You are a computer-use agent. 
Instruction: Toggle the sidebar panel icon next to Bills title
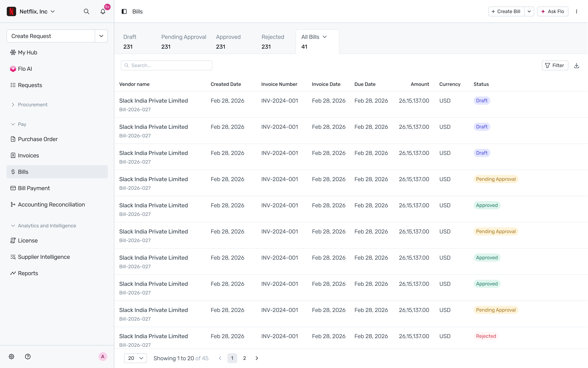click(124, 11)
